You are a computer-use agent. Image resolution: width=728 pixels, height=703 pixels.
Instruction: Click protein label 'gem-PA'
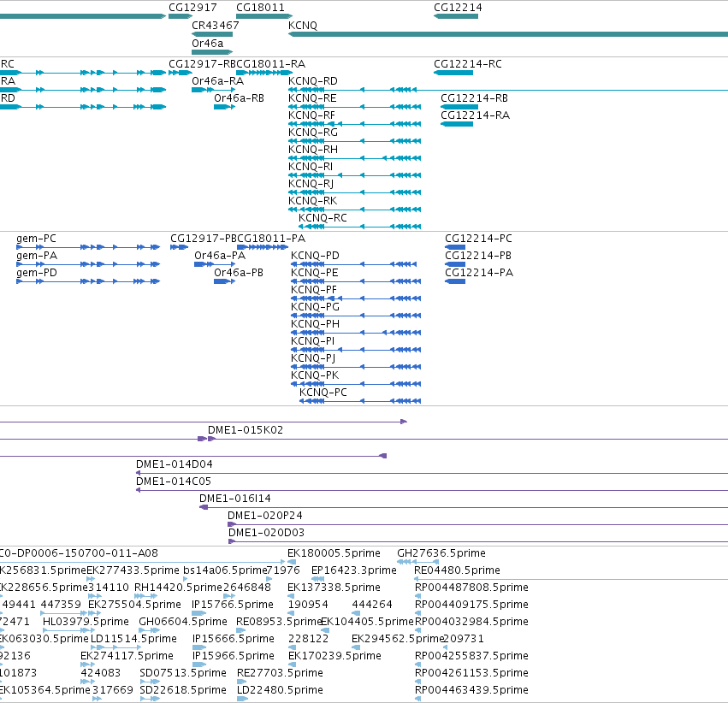pos(37,256)
